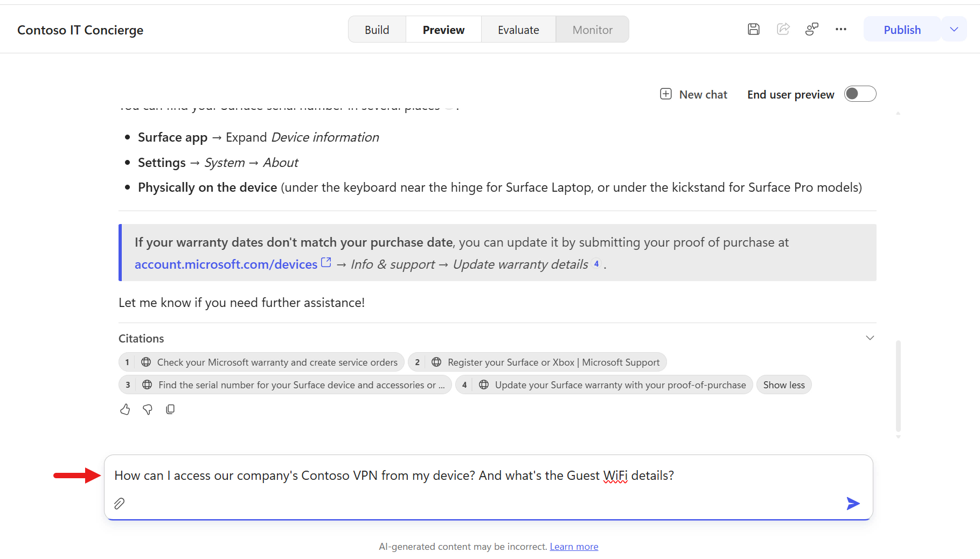
Task: Give thumbs down to the response
Action: (x=148, y=410)
